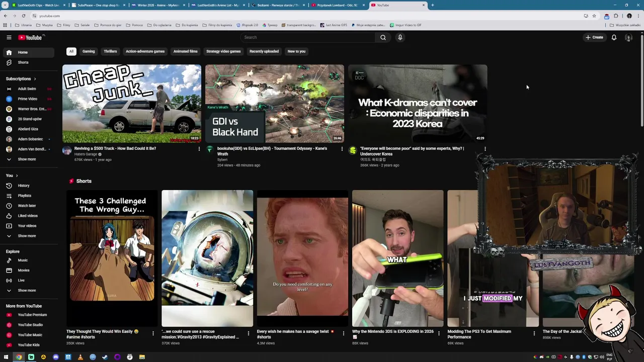Open options for the Nintendo 3DS Short

439,333
